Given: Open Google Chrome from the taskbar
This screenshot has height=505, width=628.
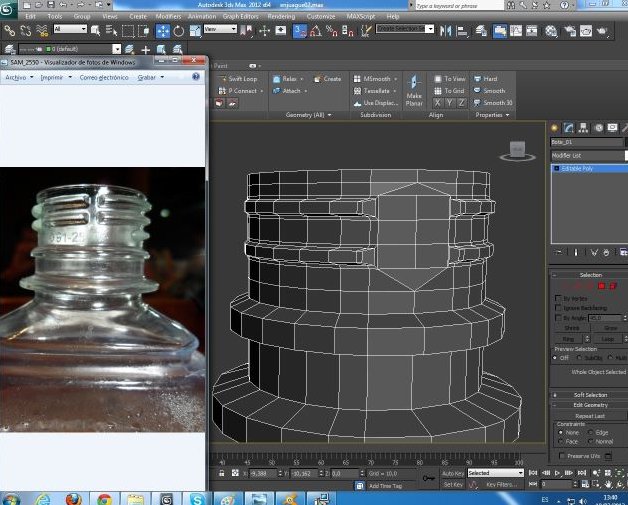Looking at the screenshot, I should 104,497.
